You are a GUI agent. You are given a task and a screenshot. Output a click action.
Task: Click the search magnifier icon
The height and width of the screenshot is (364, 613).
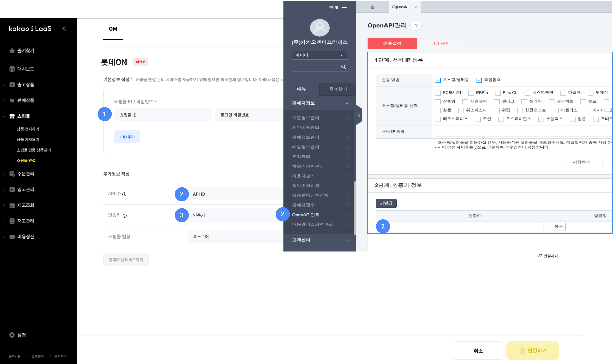click(x=343, y=67)
